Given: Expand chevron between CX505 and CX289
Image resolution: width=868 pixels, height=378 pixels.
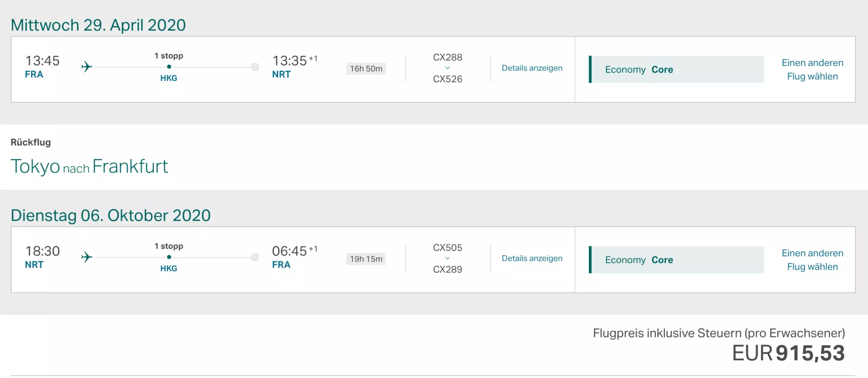Looking at the screenshot, I should (x=447, y=258).
